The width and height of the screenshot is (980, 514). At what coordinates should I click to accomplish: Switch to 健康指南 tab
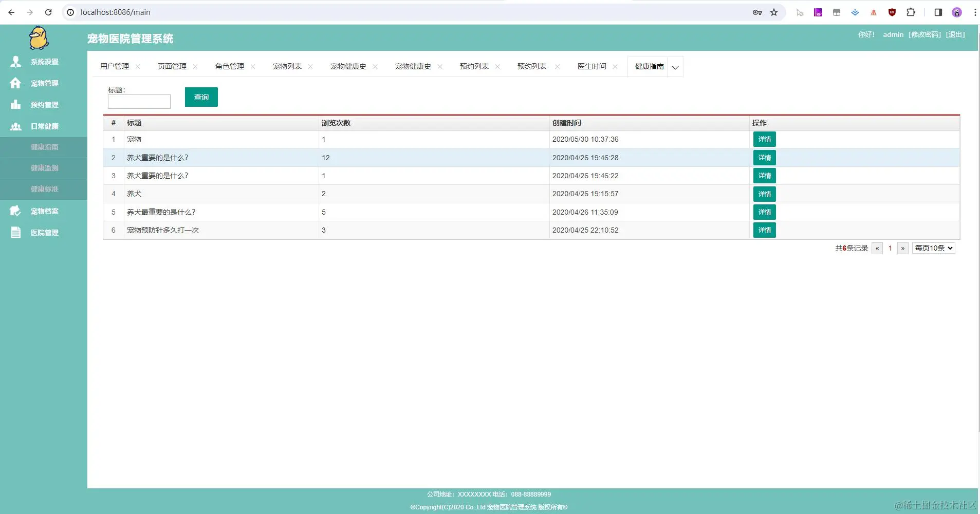click(650, 66)
